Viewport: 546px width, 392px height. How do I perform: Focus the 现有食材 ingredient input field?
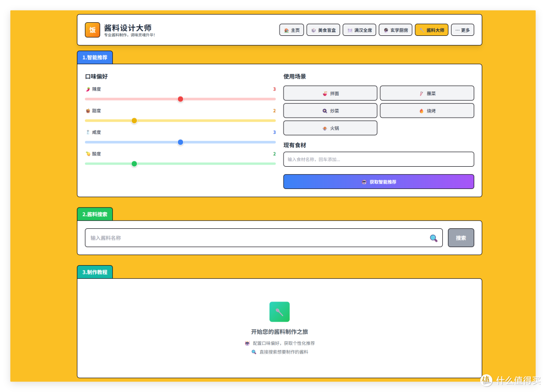pyautogui.click(x=379, y=159)
